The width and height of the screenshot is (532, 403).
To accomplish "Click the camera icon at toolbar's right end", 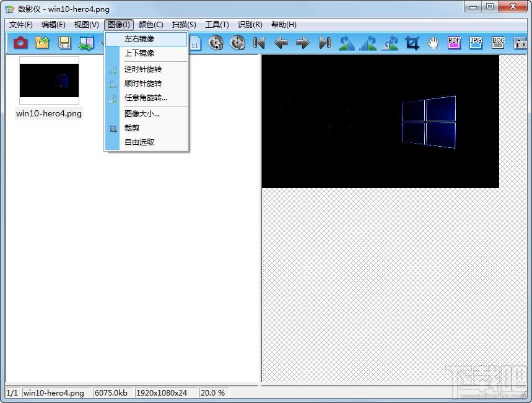I will 520,43.
